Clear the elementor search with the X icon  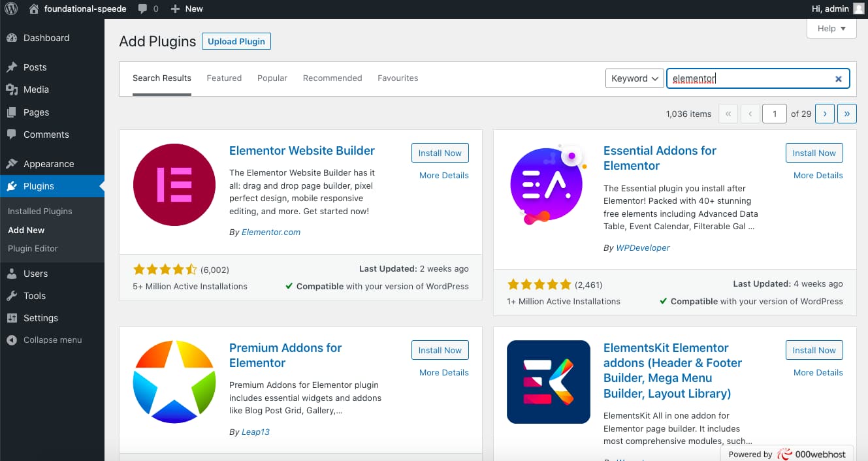838,78
